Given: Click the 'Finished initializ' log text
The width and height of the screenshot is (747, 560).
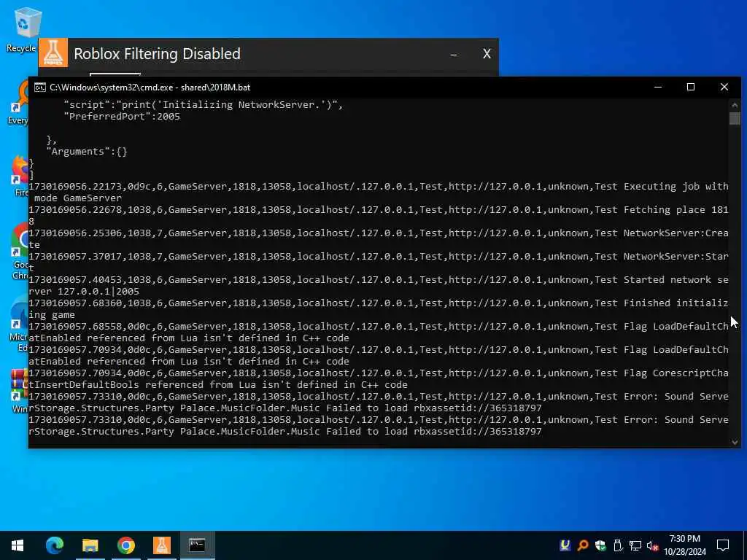Looking at the screenshot, I should click(676, 303).
